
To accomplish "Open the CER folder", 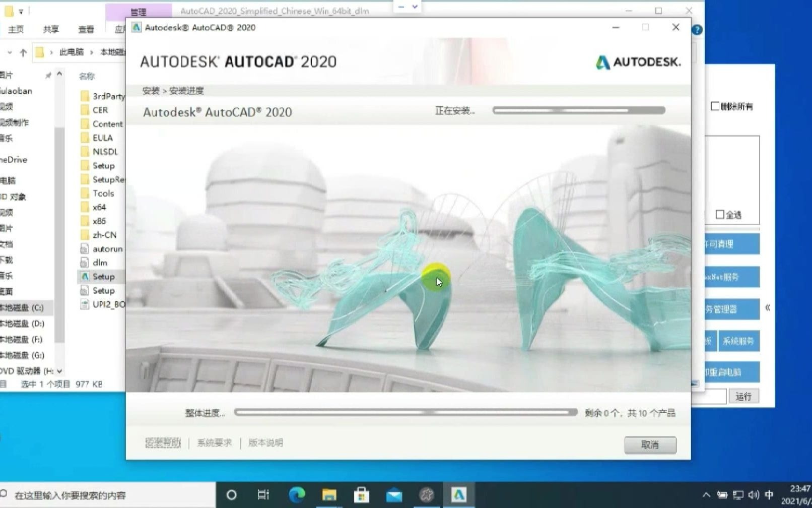I will coord(95,110).
